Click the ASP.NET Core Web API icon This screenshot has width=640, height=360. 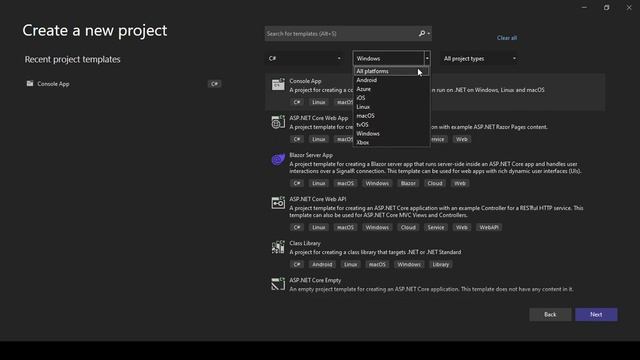278,203
